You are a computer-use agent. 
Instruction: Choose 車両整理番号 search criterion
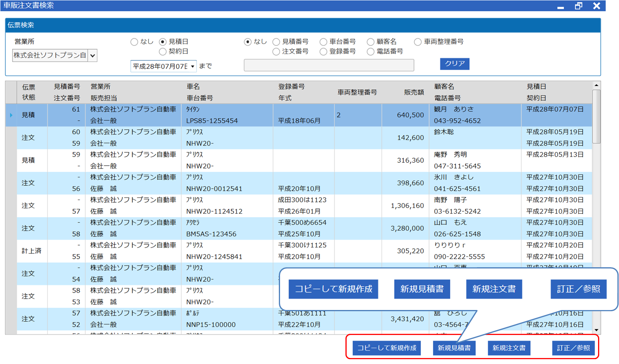point(418,42)
